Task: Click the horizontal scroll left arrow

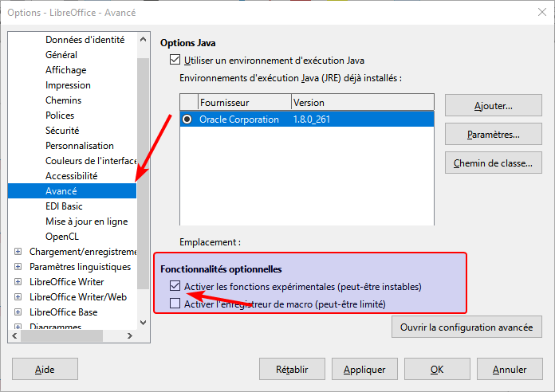Action: 14,335
